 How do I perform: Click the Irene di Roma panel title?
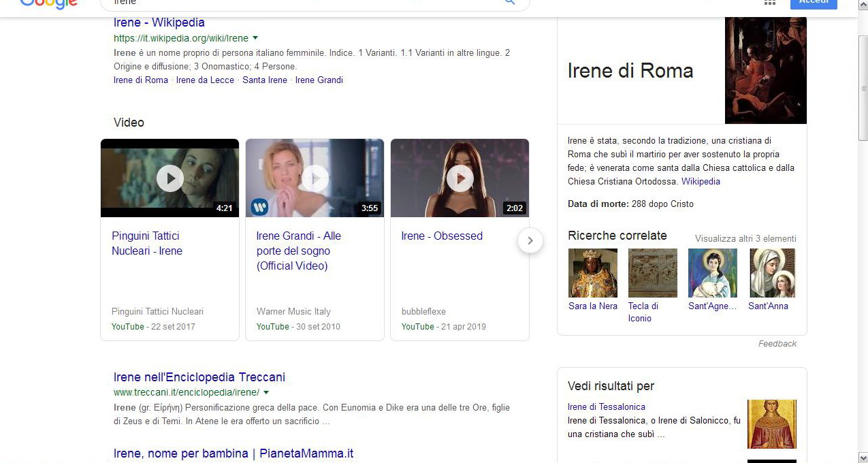[x=630, y=71]
